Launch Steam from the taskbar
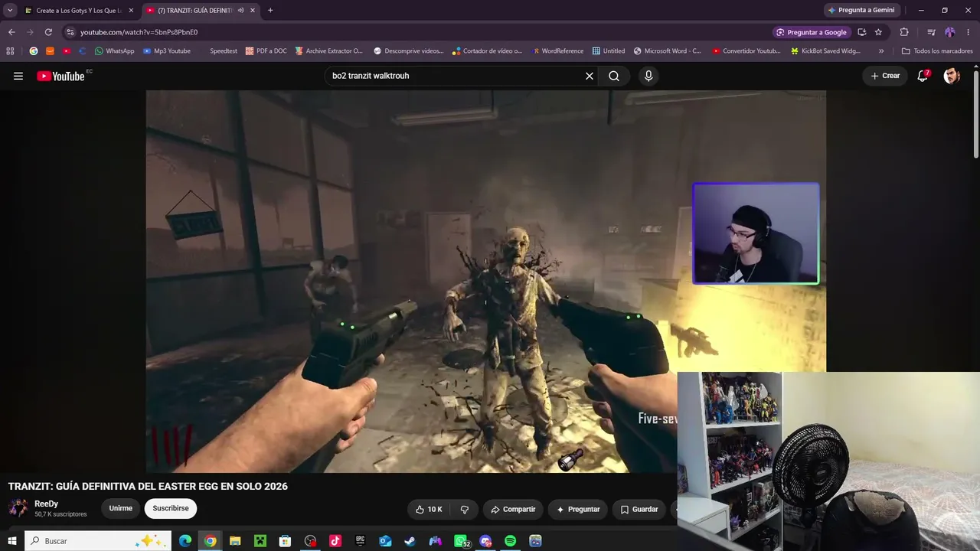 pos(410,541)
